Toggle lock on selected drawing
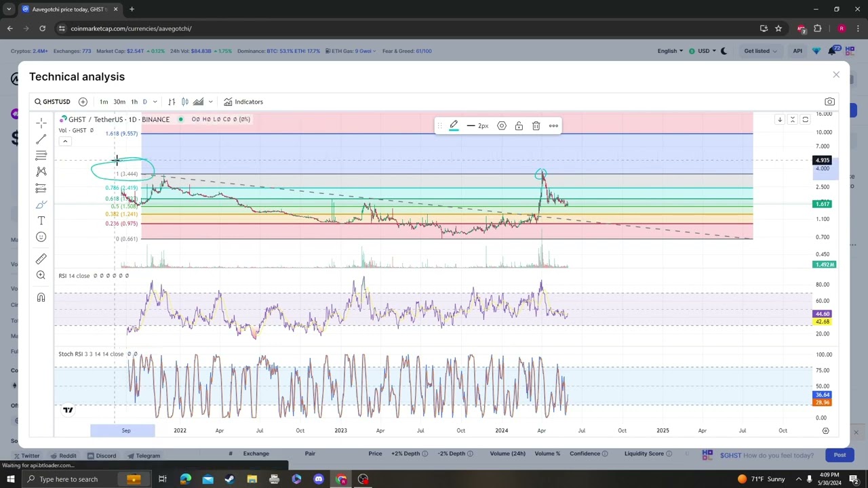This screenshot has height=488, width=868. tap(519, 125)
